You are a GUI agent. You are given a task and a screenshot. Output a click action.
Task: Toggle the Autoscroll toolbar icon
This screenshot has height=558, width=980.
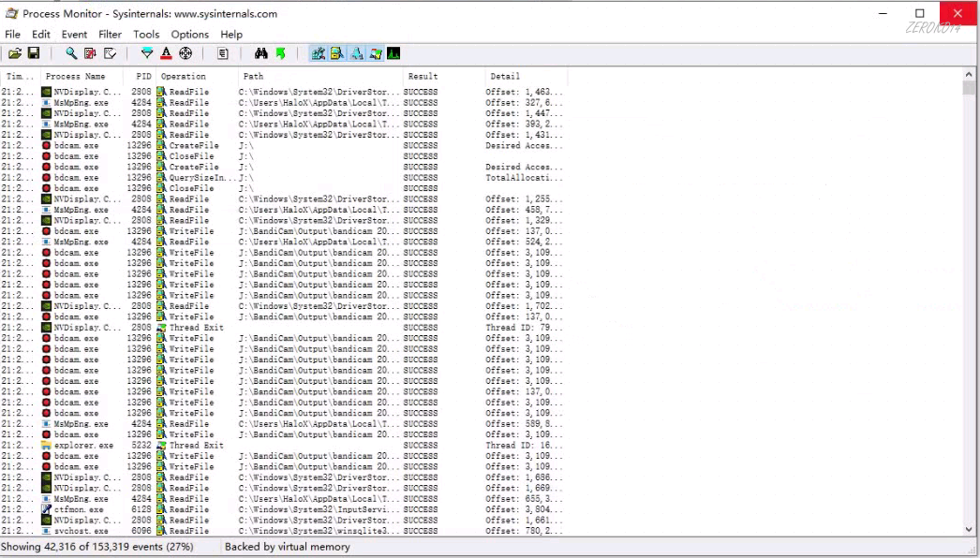[91, 53]
